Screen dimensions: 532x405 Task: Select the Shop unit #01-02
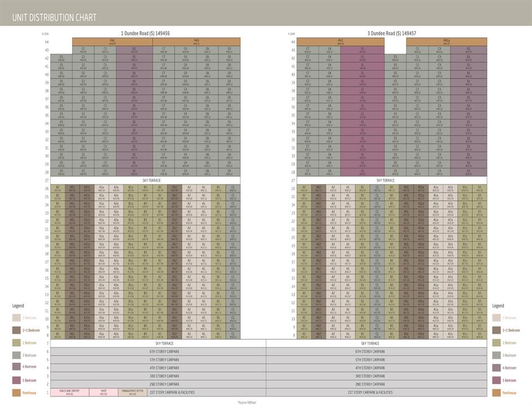pyautogui.click(x=103, y=392)
